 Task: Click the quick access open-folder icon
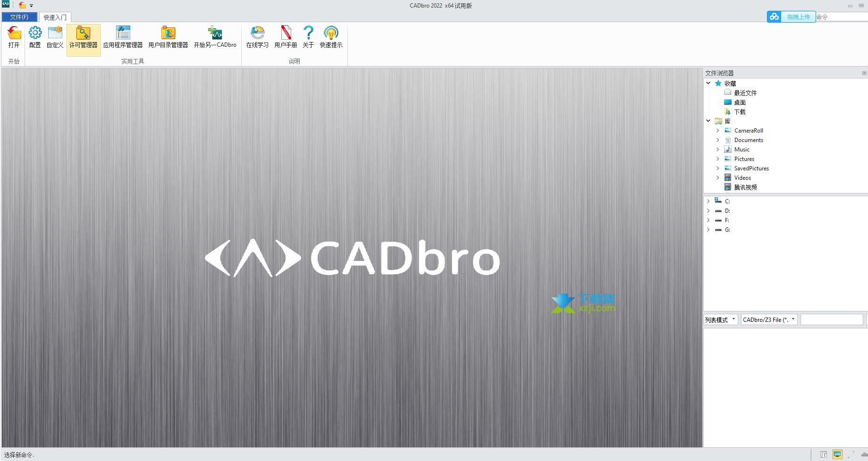pyautogui.click(x=22, y=5)
